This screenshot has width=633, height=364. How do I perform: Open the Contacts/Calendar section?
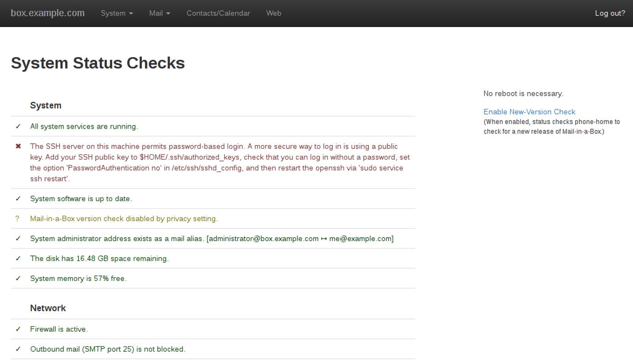point(218,13)
